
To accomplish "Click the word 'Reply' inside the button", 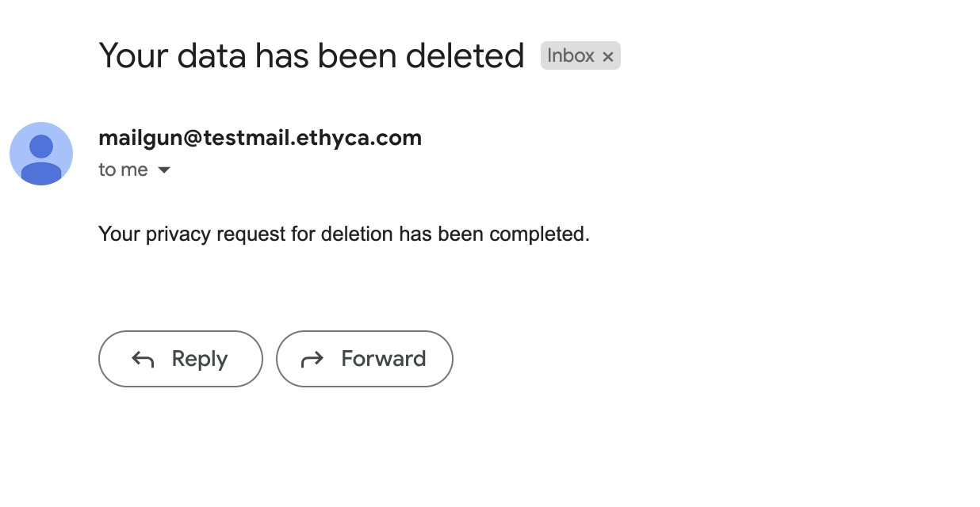I will coord(200,359).
